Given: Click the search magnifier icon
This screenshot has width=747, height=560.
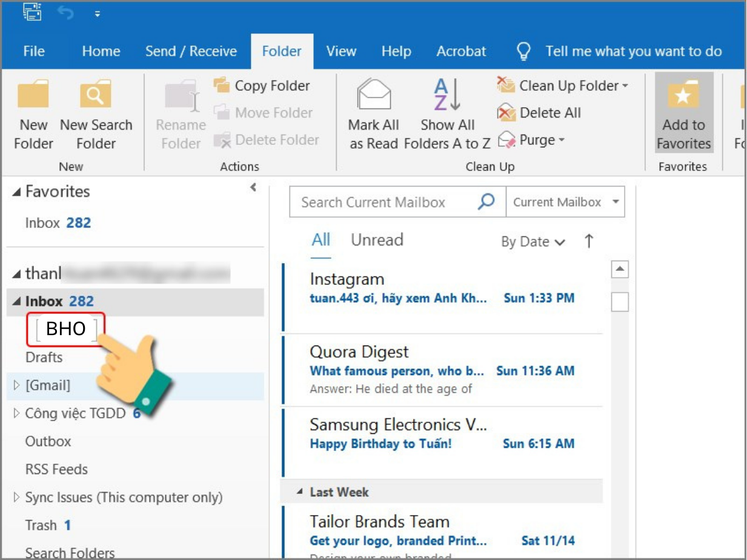Looking at the screenshot, I should pyautogui.click(x=486, y=202).
